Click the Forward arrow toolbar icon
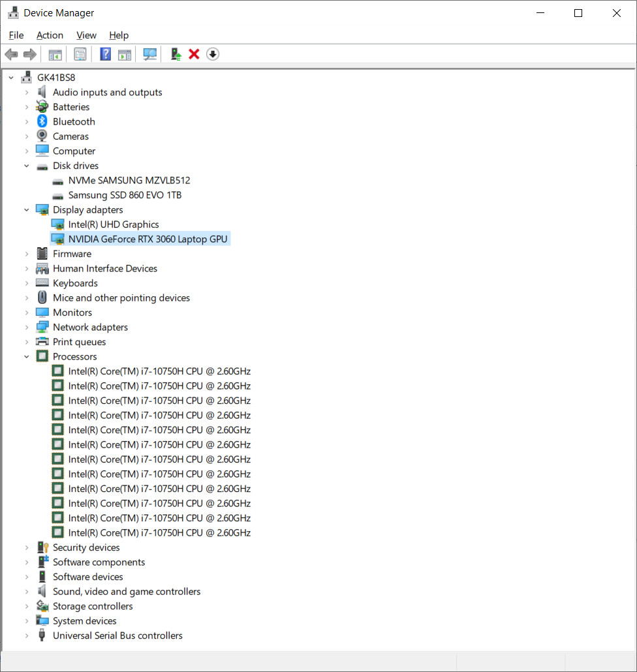This screenshot has width=637, height=672. (30, 54)
